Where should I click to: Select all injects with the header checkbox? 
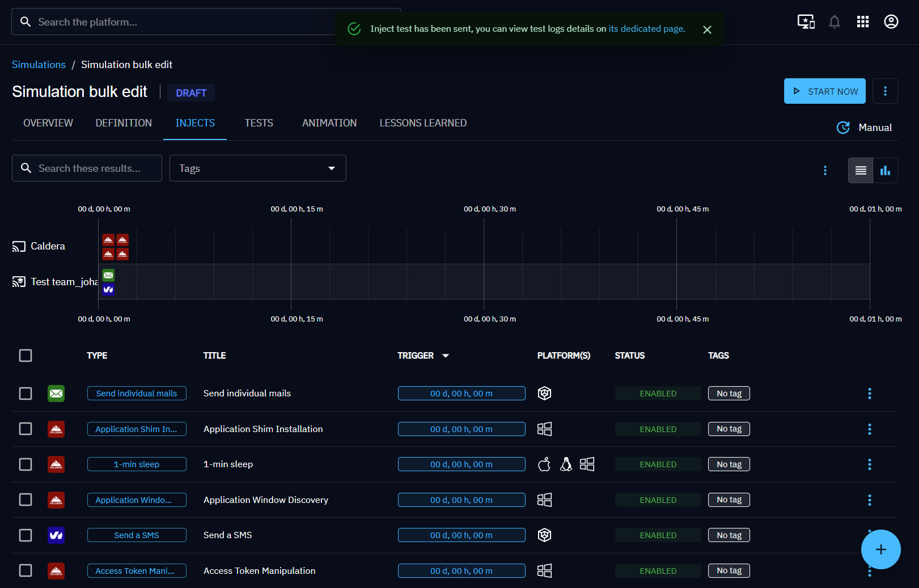click(x=26, y=356)
